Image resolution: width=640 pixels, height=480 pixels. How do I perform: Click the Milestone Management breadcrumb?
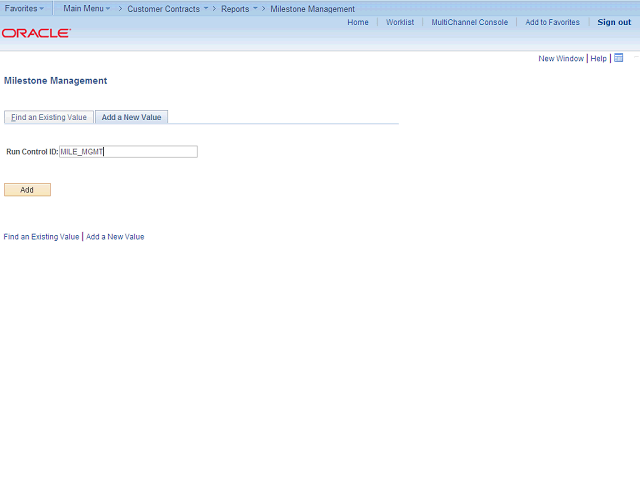tap(312, 9)
